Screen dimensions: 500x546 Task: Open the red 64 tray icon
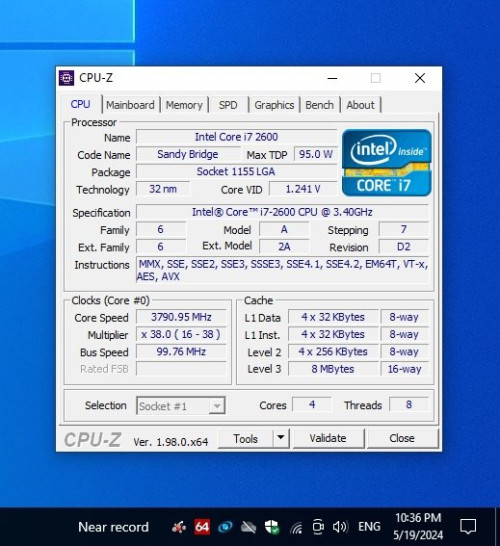pyautogui.click(x=202, y=527)
